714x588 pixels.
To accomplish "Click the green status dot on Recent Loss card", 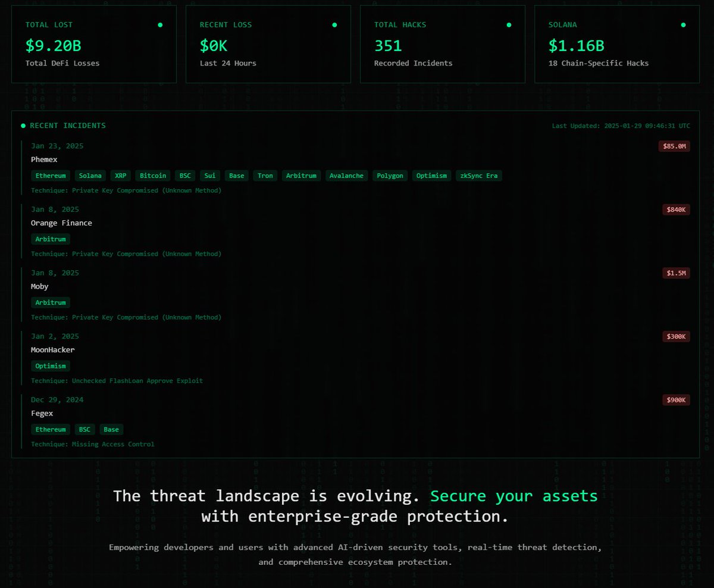I will pos(334,25).
